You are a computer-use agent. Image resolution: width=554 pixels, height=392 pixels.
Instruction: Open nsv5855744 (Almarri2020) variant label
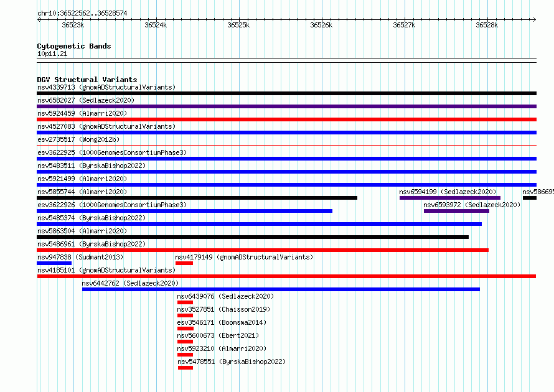[x=82, y=192]
